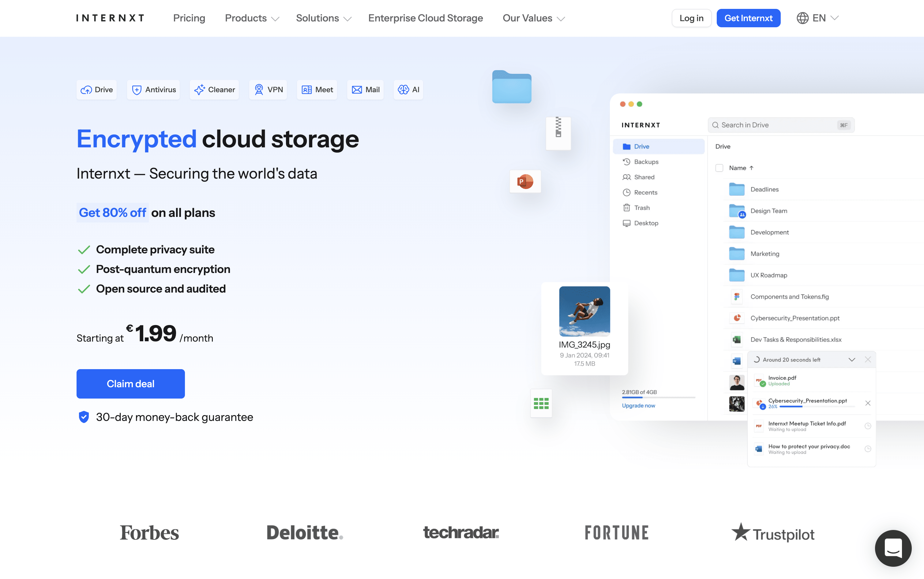This screenshot has width=924, height=579.
Task: Click the UX Roadmap folder icon
Action: click(x=737, y=275)
